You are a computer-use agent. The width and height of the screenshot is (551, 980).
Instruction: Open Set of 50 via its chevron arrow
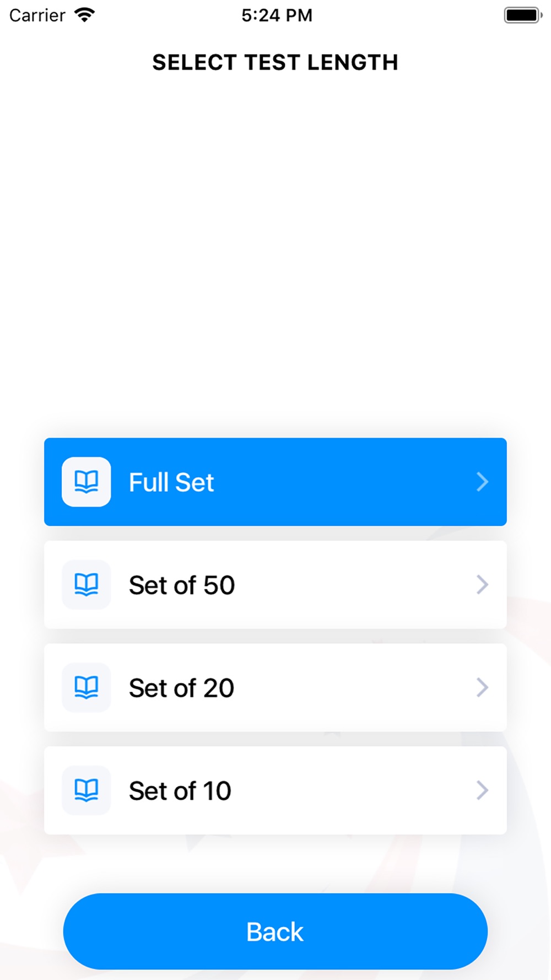click(482, 585)
